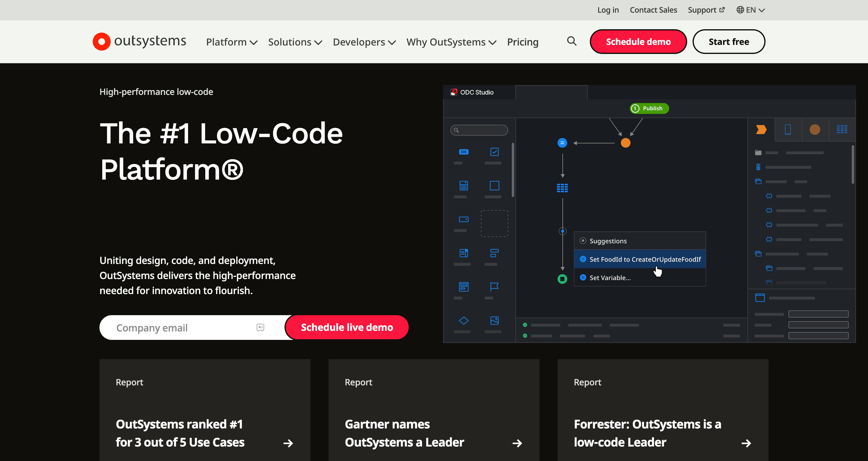868x461 pixels.
Task: Click the blue OK button widget icon
Action: click(x=464, y=152)
